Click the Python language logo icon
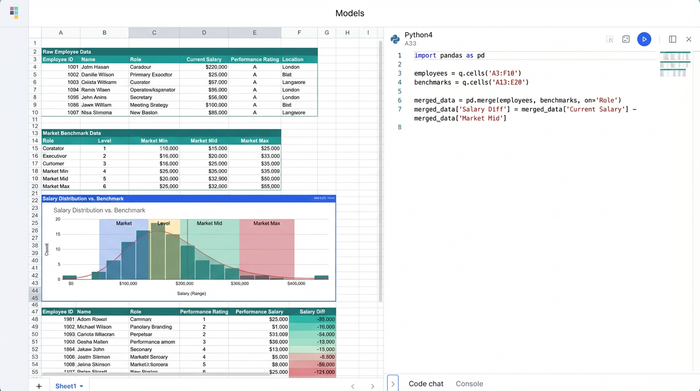Viewport: 700px width, 391px height. pos(395,39)
